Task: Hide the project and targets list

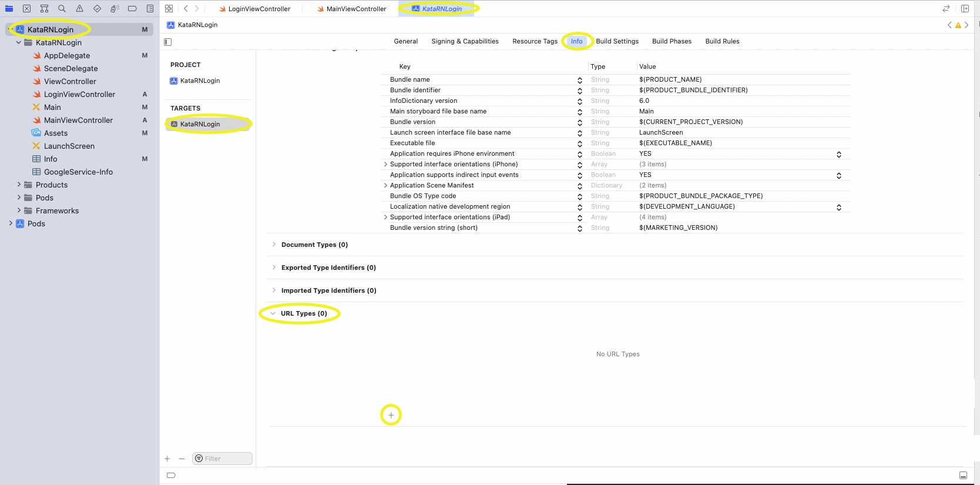Action: point(168,42)
